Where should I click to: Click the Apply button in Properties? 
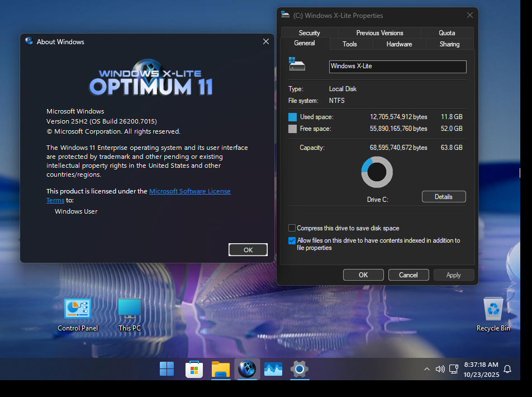[454, 275]
